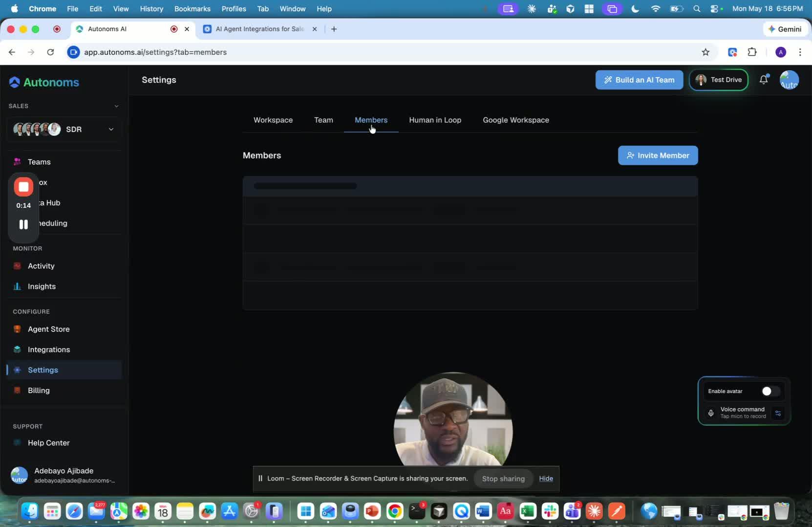Click the Invite Member button
812x527 pixels.
(658, 155)
